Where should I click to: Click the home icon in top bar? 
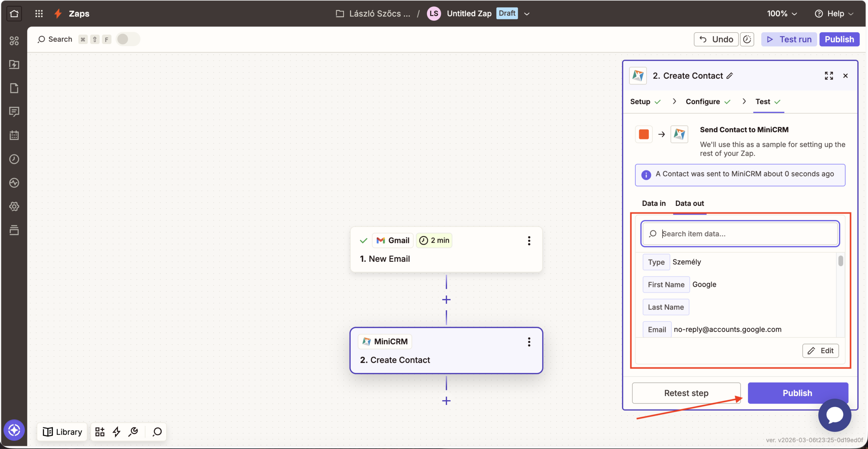14,14
